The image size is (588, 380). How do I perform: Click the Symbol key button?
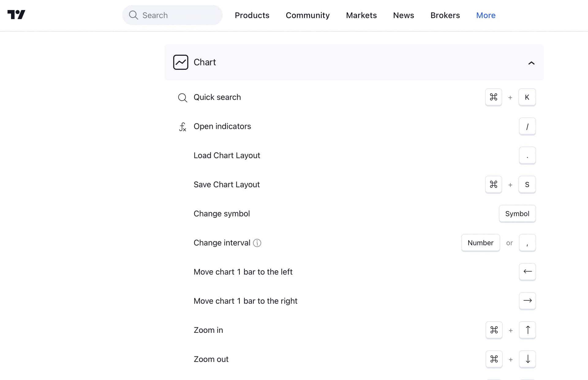tap(517, 213)
